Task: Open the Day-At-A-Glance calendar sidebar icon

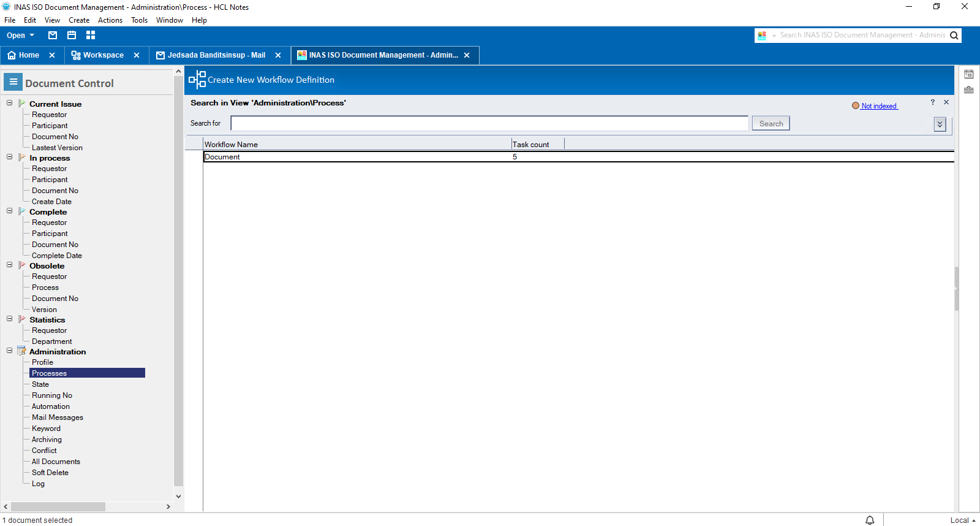Action: point(969,74)
